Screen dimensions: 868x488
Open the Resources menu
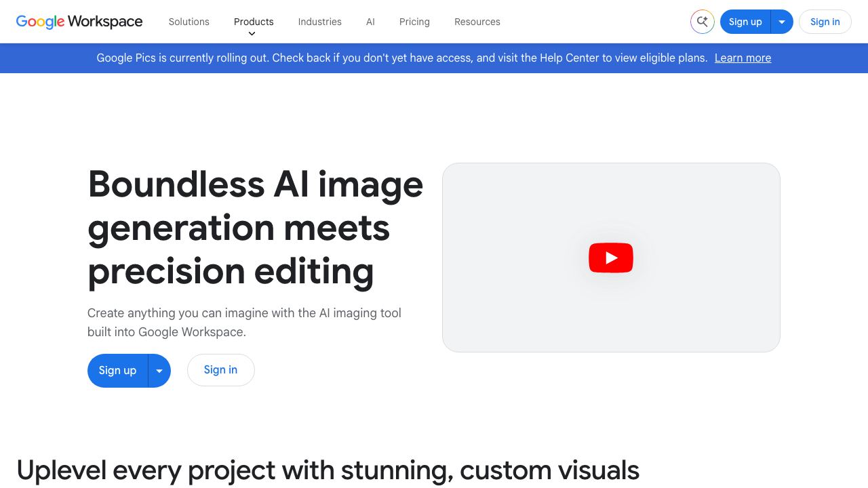[477, 22]
